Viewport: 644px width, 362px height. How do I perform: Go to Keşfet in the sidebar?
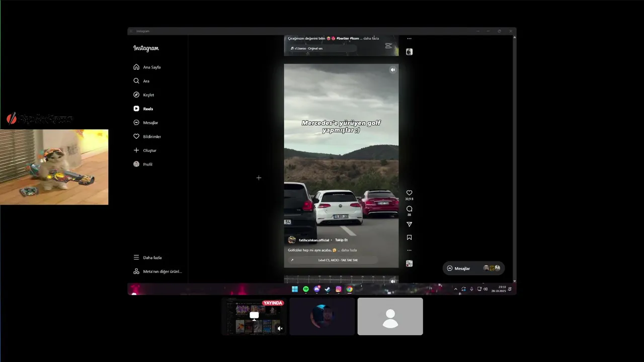coord(144,95)
